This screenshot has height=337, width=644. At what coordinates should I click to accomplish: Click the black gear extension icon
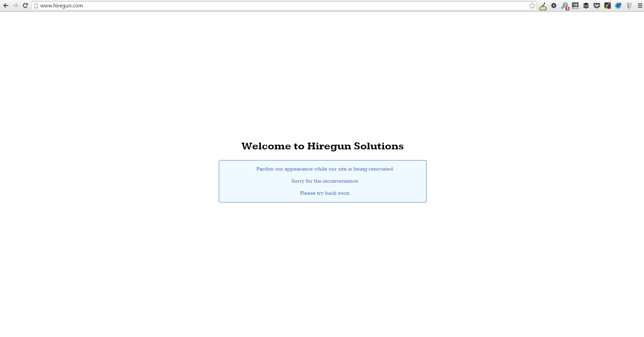coord(554,6)
